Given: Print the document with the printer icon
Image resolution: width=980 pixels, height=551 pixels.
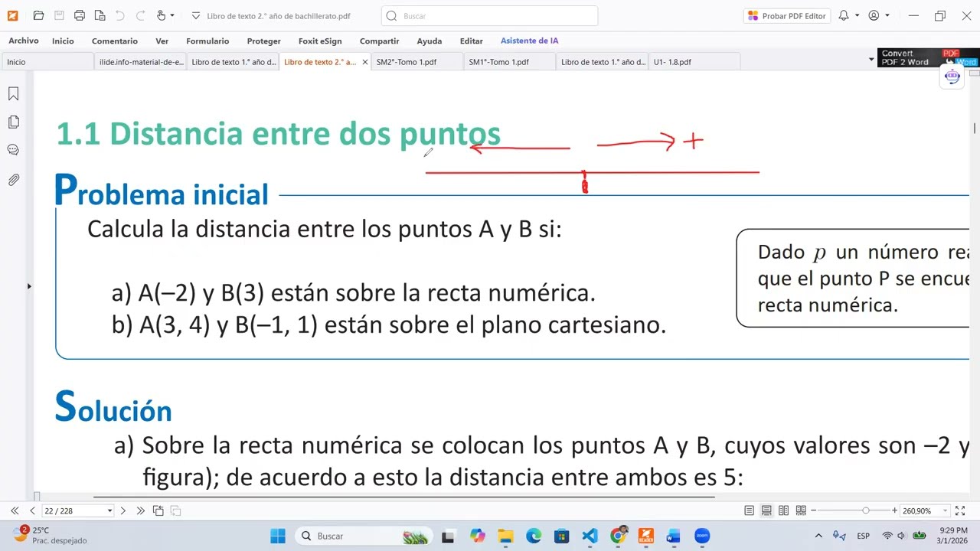Looking at the screenshot, I should tap(80, 15).
